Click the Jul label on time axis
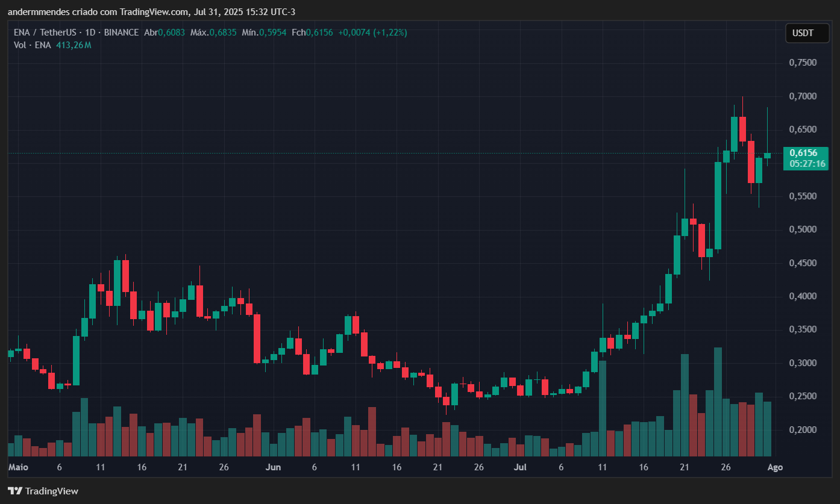 [521, 467]
